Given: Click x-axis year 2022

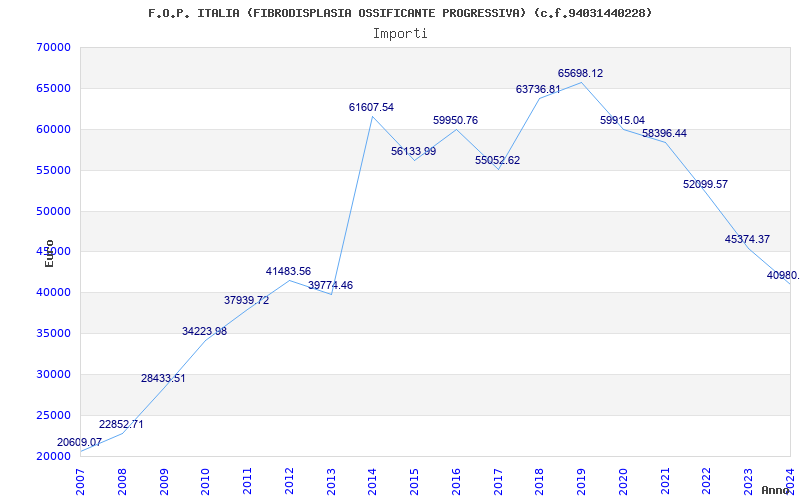Looking at the screenshot, I should tap(707, 482).
